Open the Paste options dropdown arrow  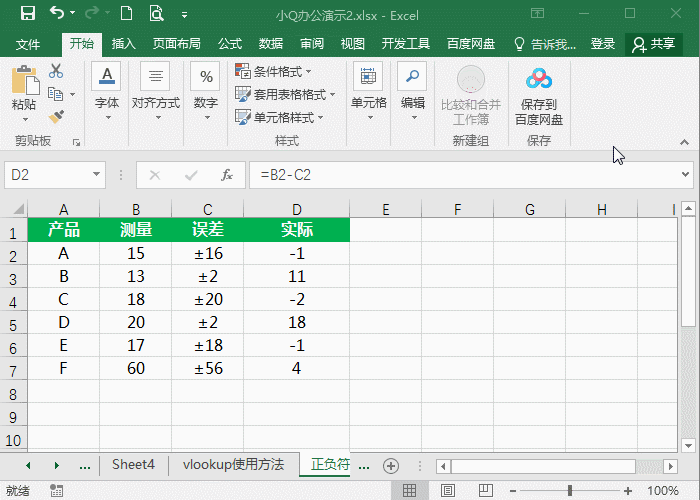[x=25, y=119]
